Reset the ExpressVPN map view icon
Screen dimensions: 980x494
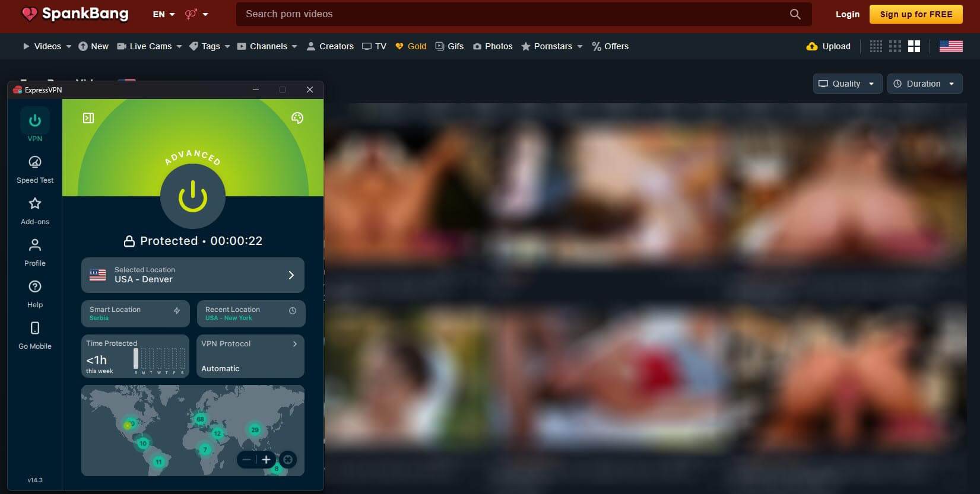click(288, 460)
